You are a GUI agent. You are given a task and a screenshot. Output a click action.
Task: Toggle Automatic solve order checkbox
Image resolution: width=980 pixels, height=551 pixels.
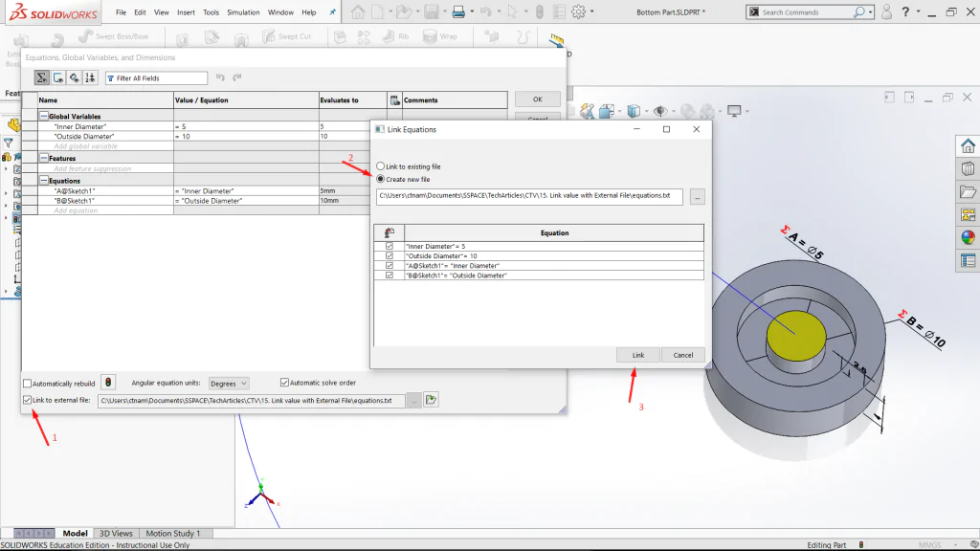[x=284, y=383]
